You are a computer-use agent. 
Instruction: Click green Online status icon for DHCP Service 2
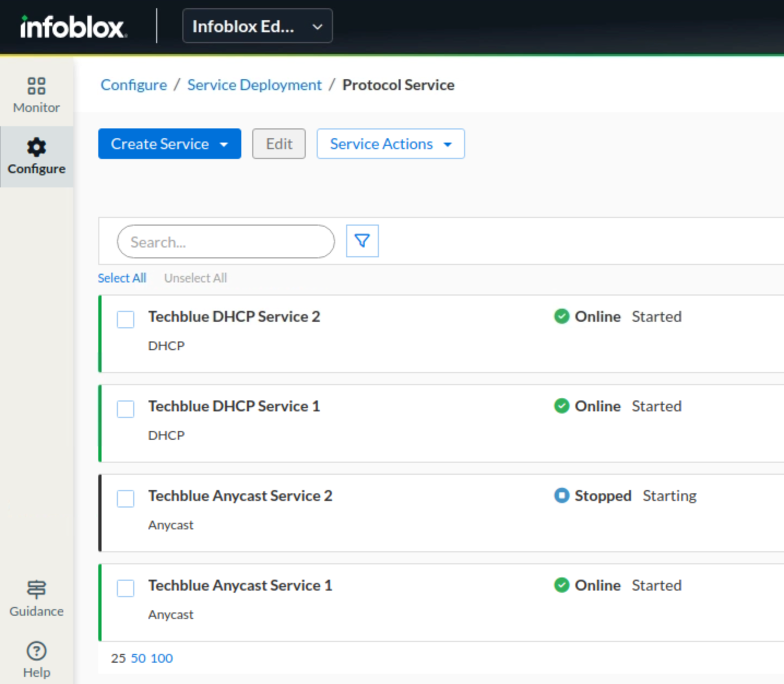coord(561,316)
